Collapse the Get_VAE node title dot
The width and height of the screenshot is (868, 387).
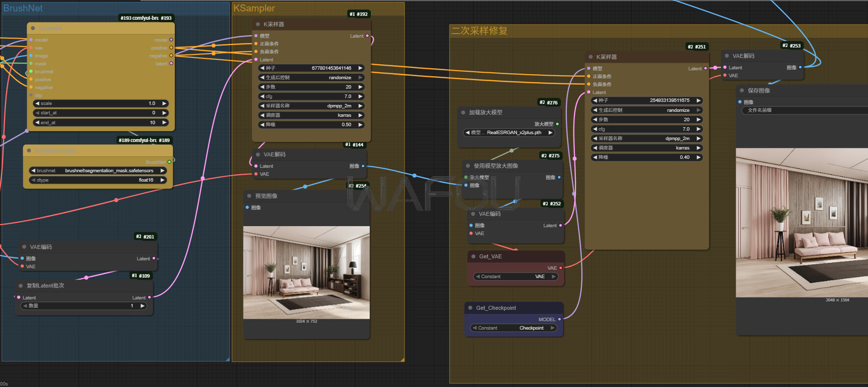(473, 256)
